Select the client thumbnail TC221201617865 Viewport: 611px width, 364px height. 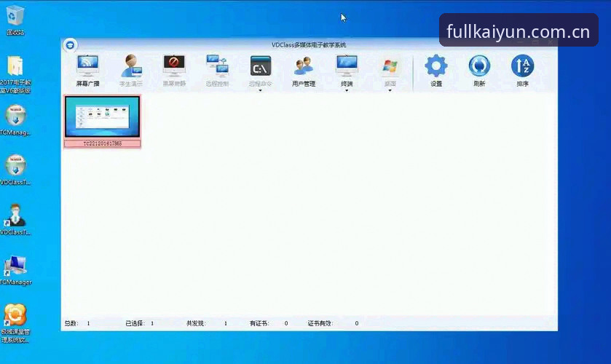pos(103,122)
